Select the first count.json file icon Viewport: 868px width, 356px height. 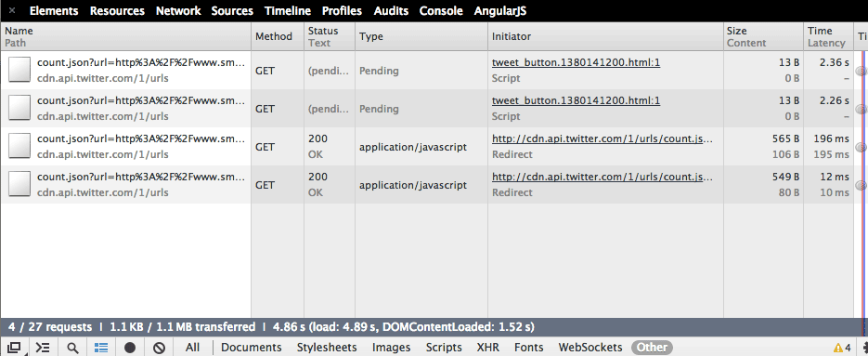click(19, 71)
